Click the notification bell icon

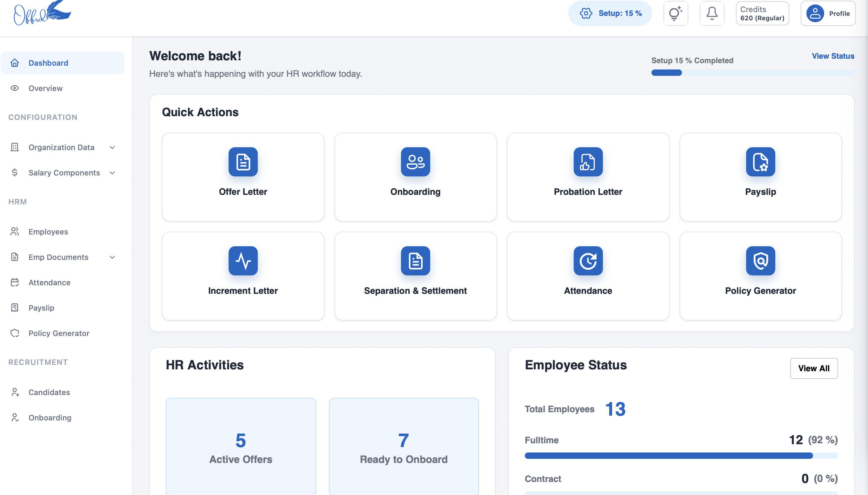click(x=711, y=14)
